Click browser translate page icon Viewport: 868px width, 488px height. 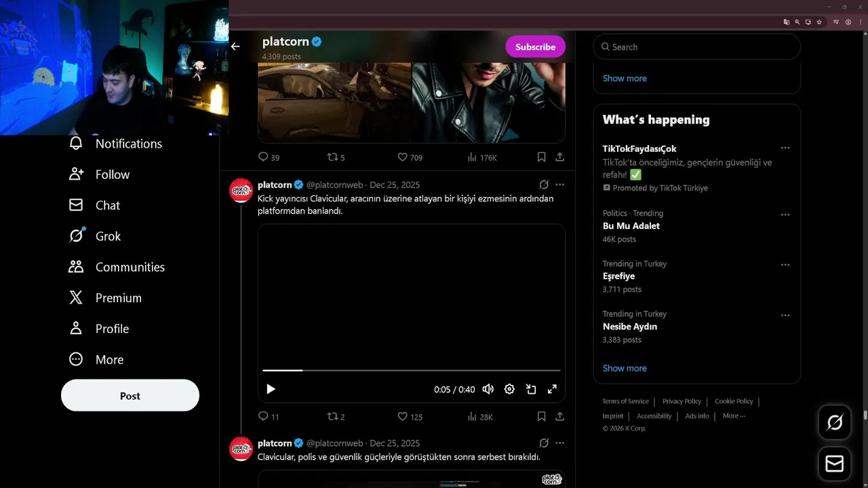(787, 22)
